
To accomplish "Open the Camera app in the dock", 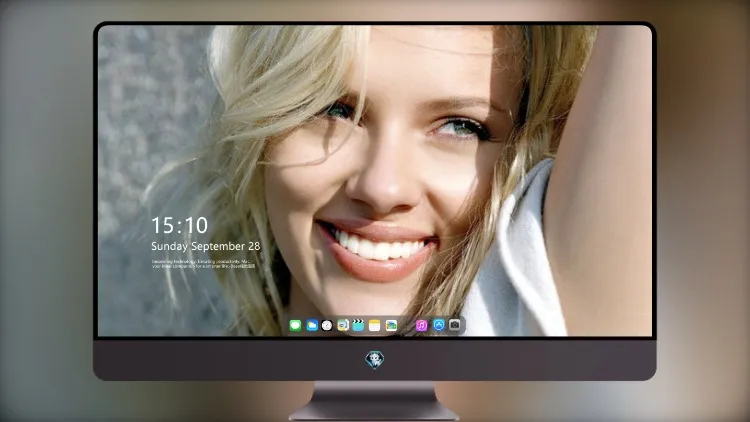I will (455, 325).
